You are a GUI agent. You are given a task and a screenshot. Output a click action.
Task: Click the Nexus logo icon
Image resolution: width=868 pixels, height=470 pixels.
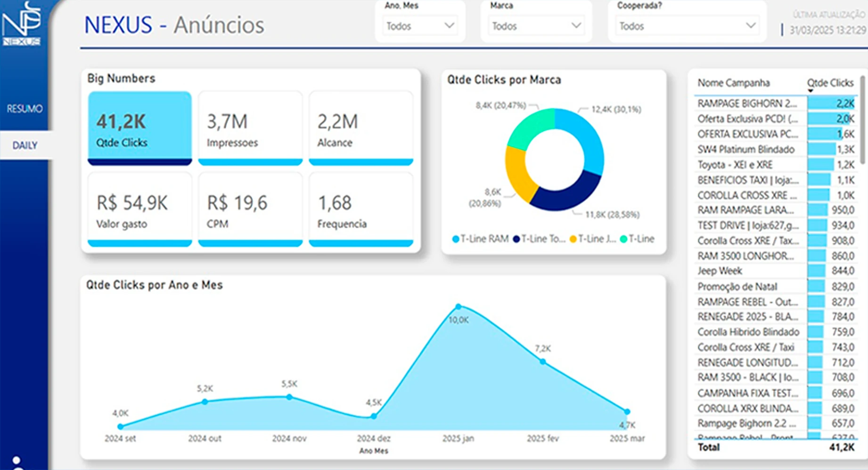pyautogui.click(x=22, y=24)
